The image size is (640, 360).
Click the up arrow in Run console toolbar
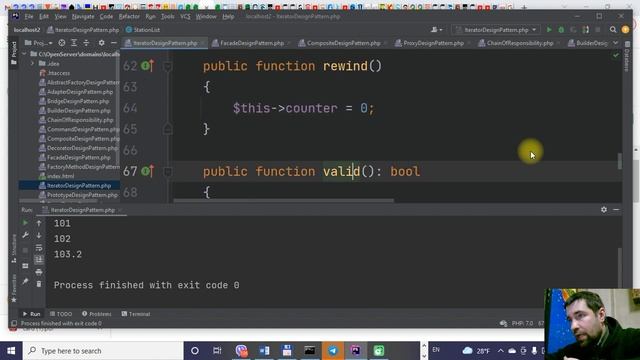coord(39,223)
